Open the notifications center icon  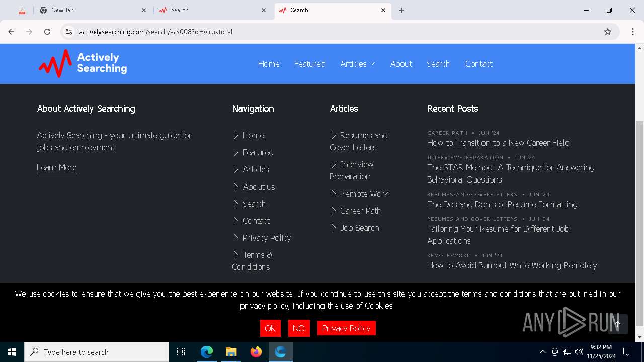(x=627, y=352)
